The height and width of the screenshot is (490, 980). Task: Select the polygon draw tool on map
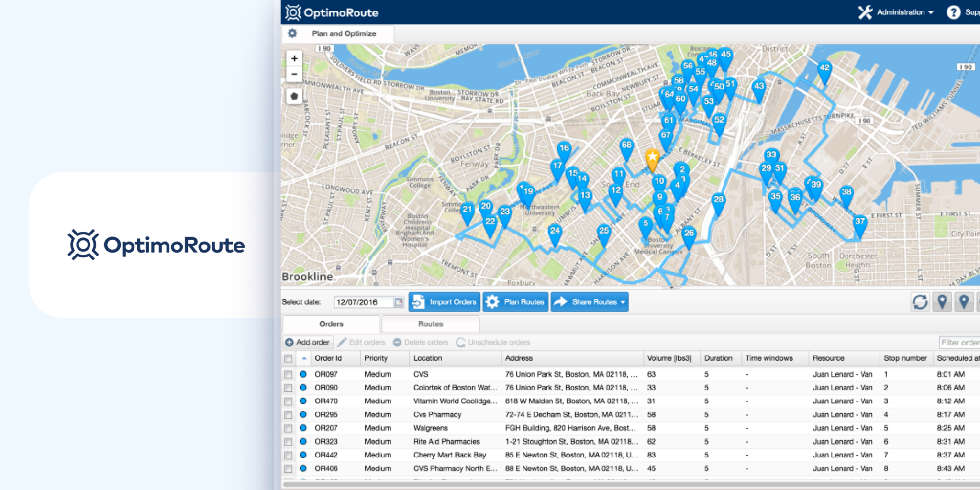tap(294, 96)
